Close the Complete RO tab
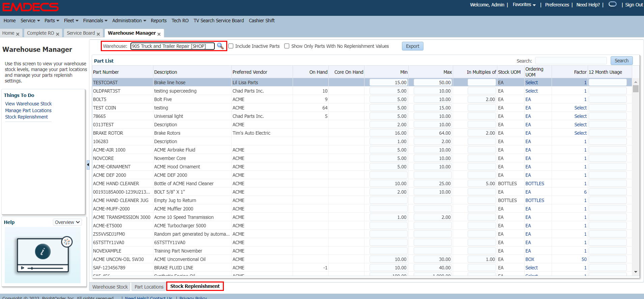Screen dimensions: 644x299 click(58, 34)
